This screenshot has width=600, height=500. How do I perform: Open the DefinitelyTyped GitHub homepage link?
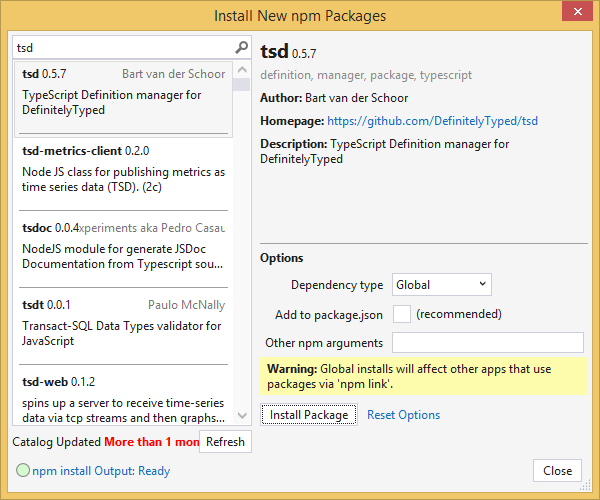[x=432, y=121]
